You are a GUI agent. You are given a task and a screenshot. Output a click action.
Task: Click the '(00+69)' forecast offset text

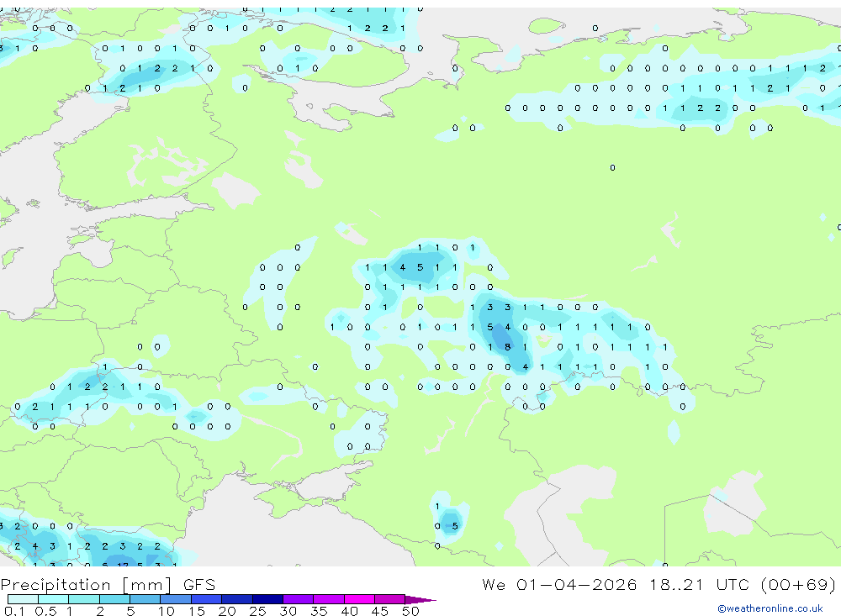coord(798,584)
